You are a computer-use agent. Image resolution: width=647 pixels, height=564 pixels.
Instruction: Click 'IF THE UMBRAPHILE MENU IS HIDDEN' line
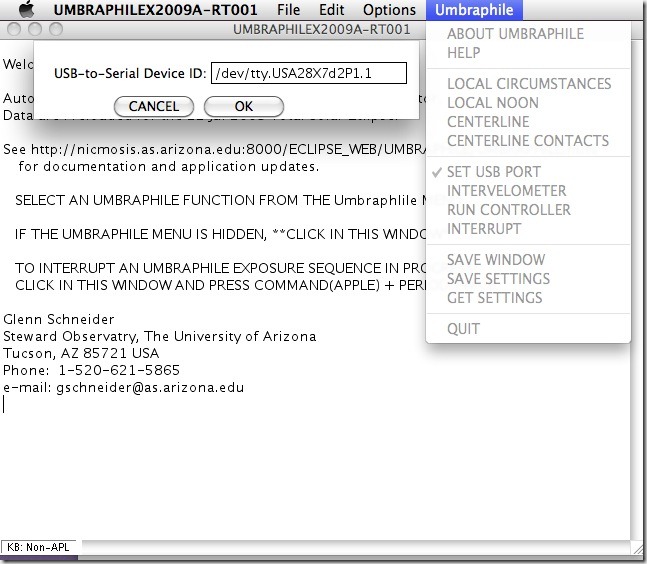pyautogui.click(x=220, y=234)
